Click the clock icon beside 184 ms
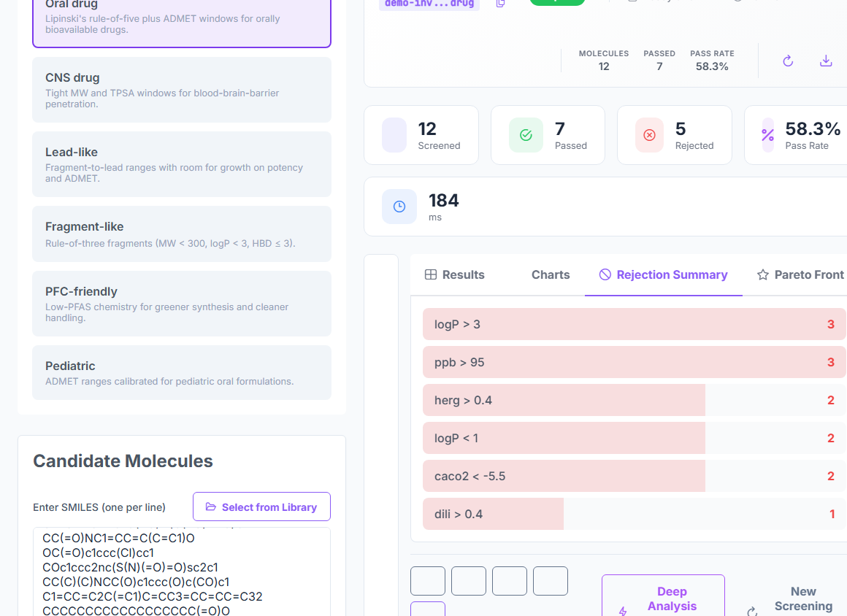Screen dimensions: 847x616 pyautogui.click(x=399, y=207)
